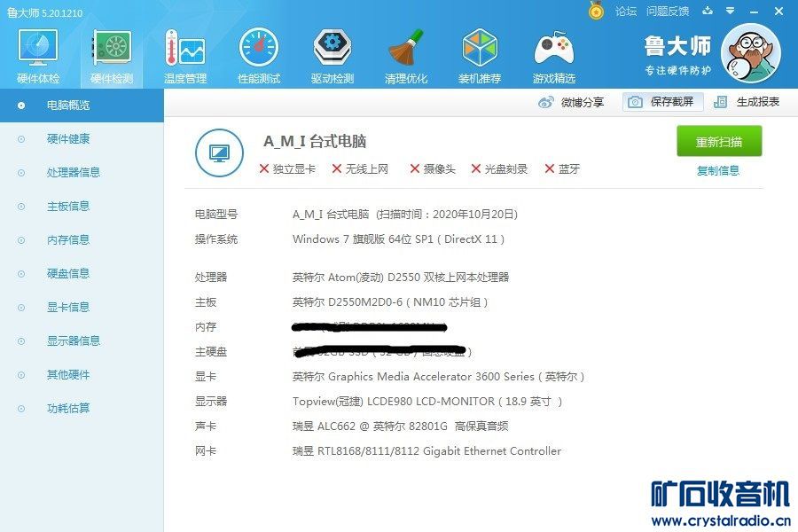
Task: Click 光盘刻录 unavailable feature indicator
Action: click(499, 169)
